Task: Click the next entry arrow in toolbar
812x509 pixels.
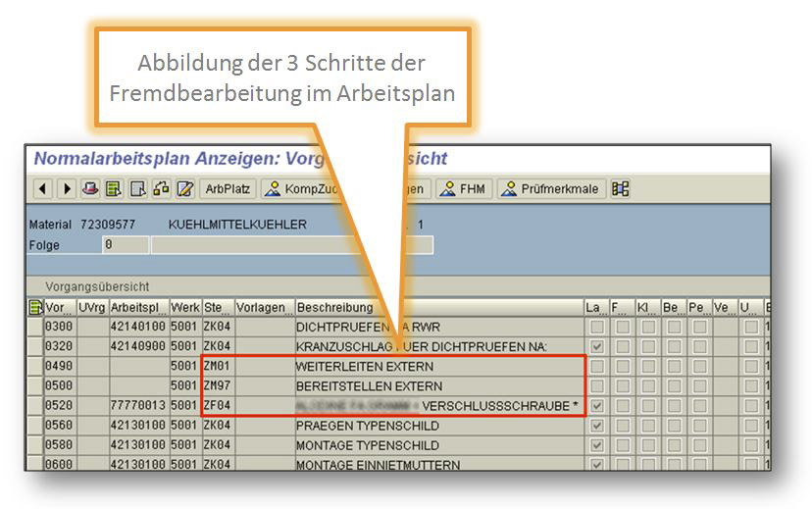Action: (67, 189)
